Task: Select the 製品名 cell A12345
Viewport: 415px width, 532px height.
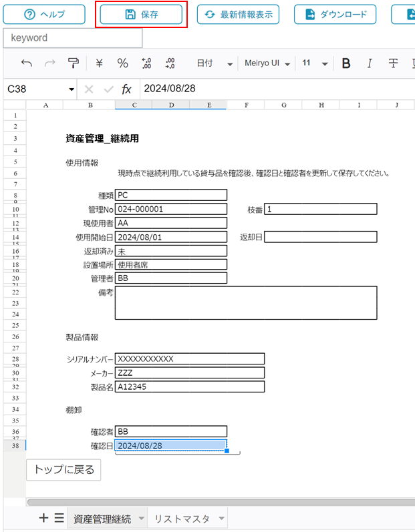Action: tap(190, 386)
